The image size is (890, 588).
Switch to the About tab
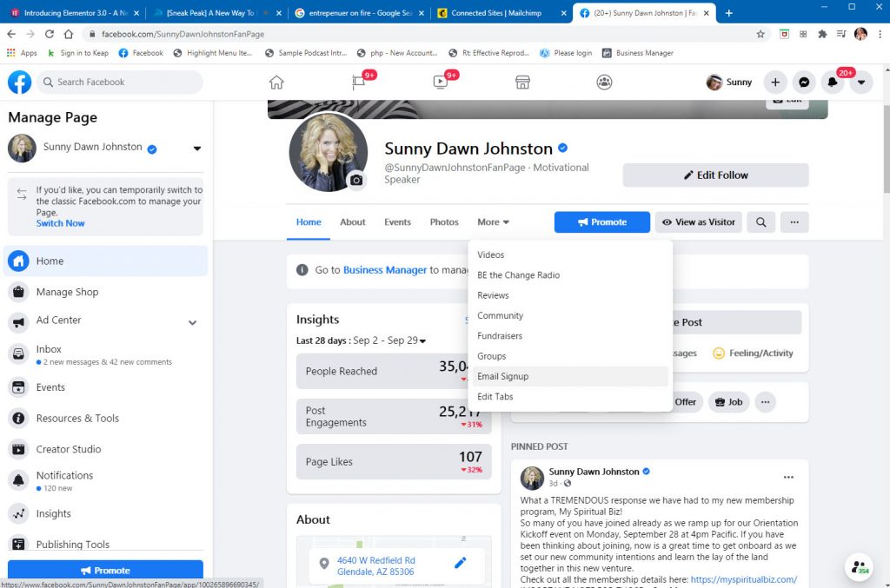coord(352,222)
